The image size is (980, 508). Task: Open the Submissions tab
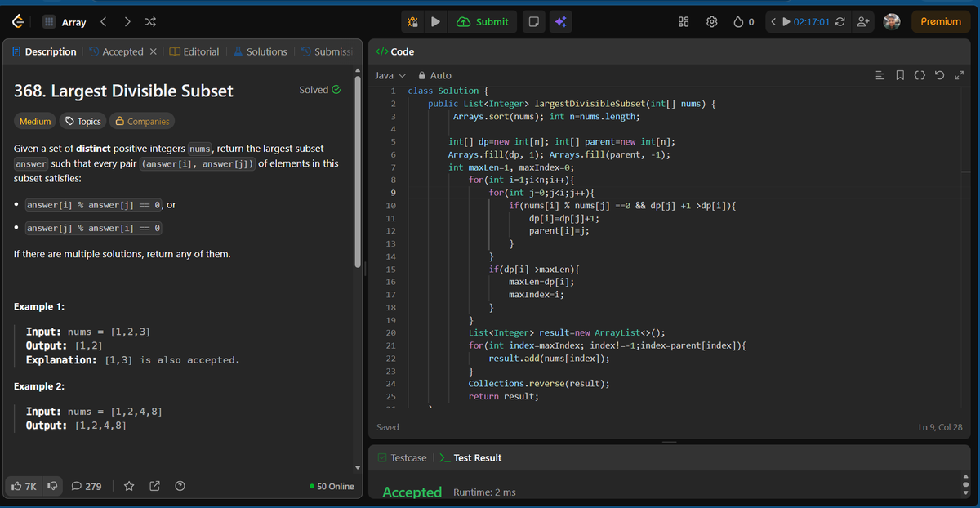point(326,51)
